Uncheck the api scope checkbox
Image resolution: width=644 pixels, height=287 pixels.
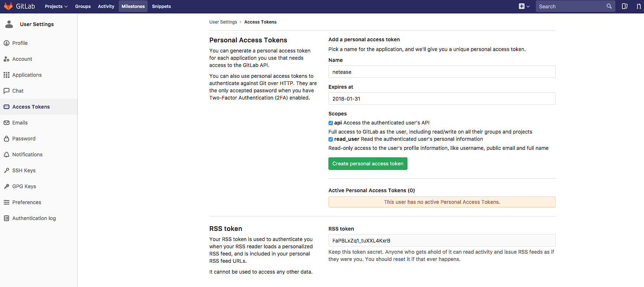331,123
